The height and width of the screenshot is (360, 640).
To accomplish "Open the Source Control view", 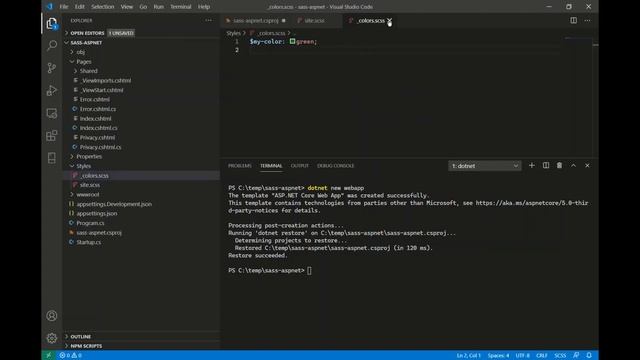I will point(52,68).
